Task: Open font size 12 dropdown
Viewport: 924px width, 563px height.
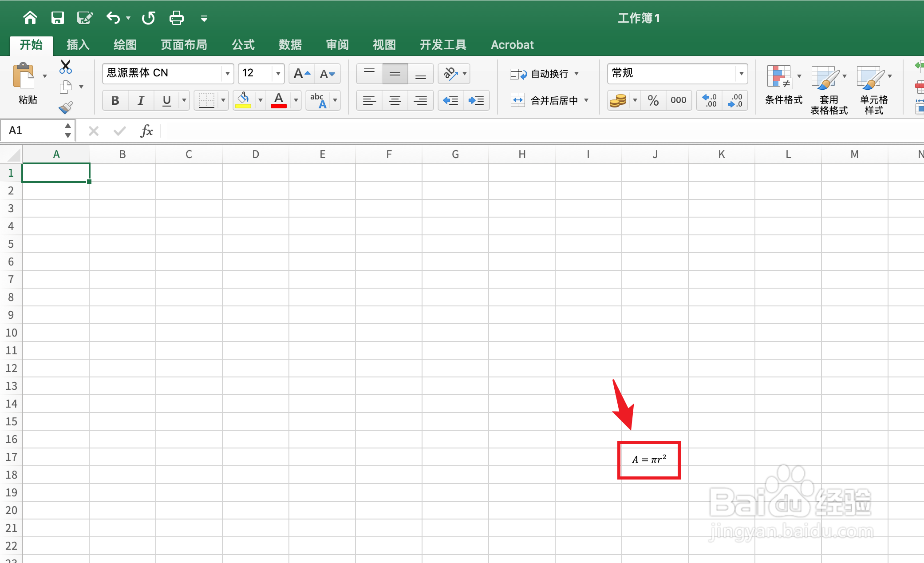Action: [x=278, y=74]
